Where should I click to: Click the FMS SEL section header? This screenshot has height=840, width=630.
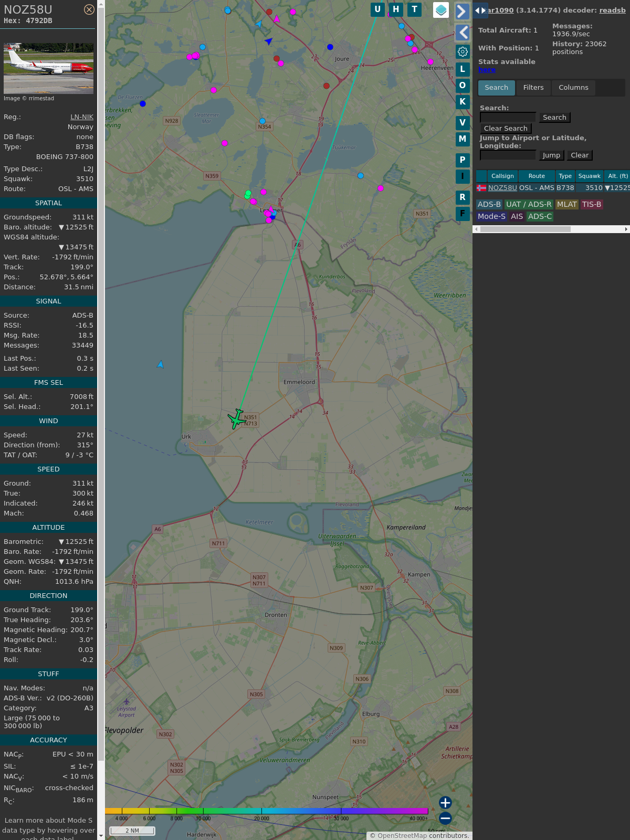[x=48, y=383]
